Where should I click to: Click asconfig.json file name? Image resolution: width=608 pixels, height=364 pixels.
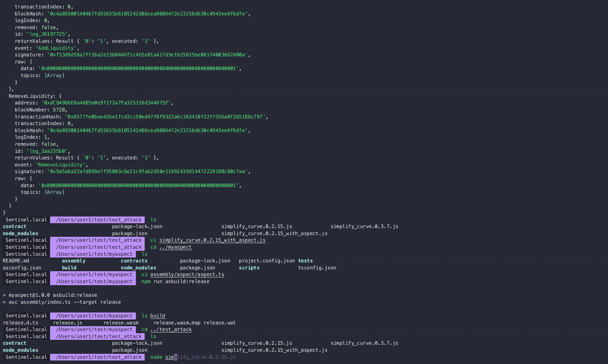22,268
